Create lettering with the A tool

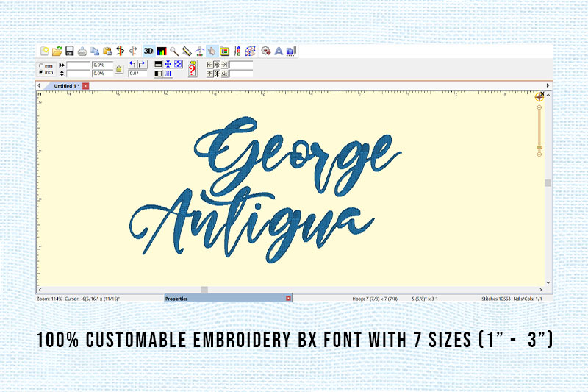[279, 51]
